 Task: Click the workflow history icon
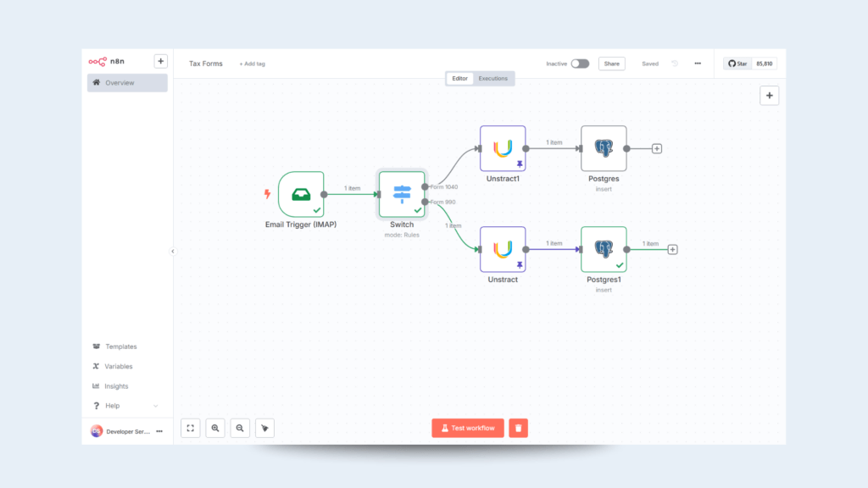(x=675, y=64)
